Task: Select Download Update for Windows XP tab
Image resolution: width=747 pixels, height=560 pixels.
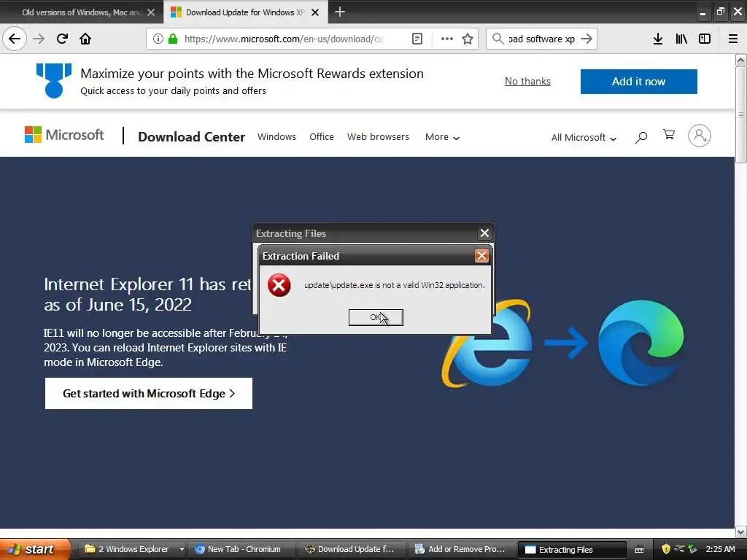Action: tap(244, 12)
